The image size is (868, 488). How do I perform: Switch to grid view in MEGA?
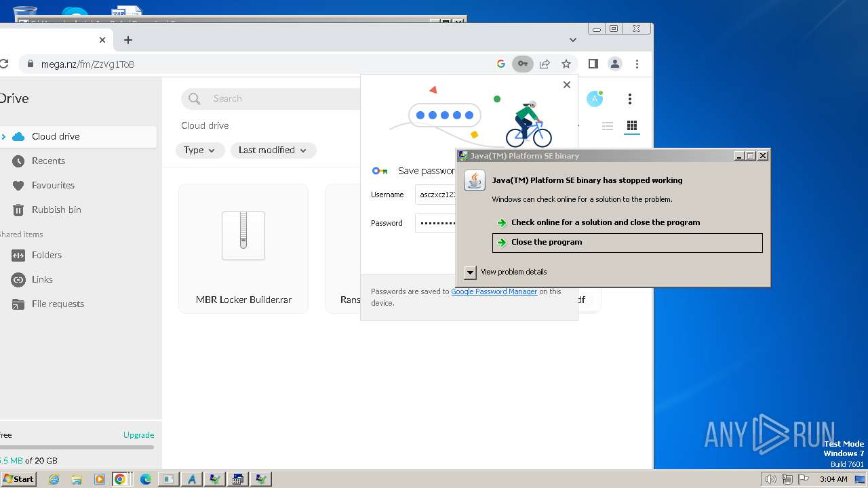coord(632,126)
